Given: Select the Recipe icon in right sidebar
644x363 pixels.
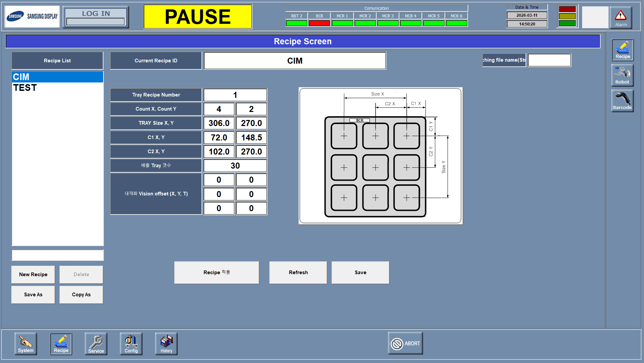Looking at the screenshot, I should tap(622, 50).
